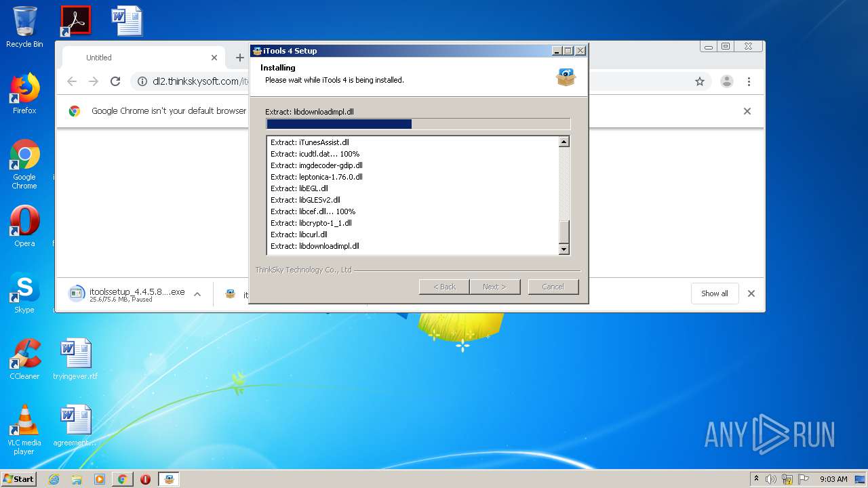The image size is (868, 488).
Task: Select the 'Extract: libcrypto-1_1.dll' line
Action: coord(311,223)
